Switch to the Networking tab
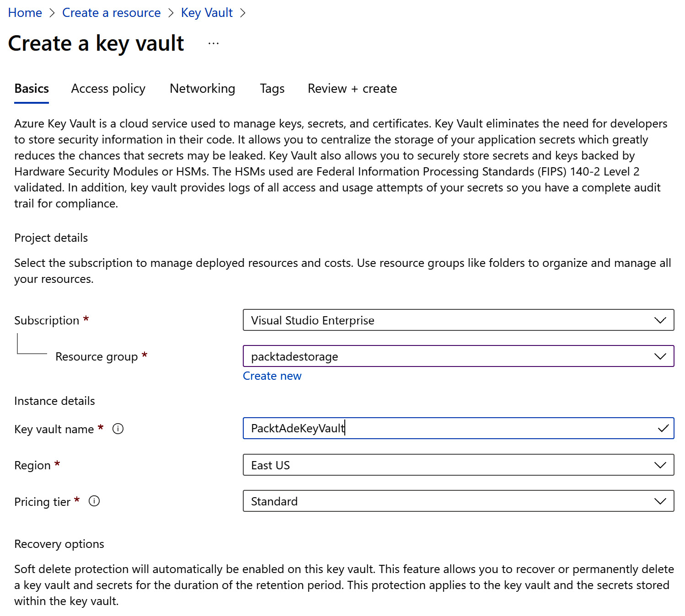 (x=202, y=88)
